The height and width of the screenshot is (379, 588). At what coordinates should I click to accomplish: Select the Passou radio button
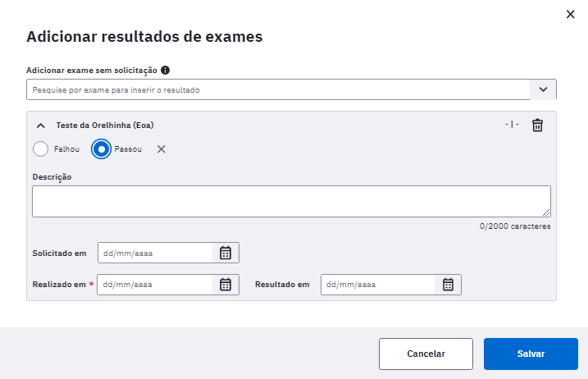click(x=101, y=149)
